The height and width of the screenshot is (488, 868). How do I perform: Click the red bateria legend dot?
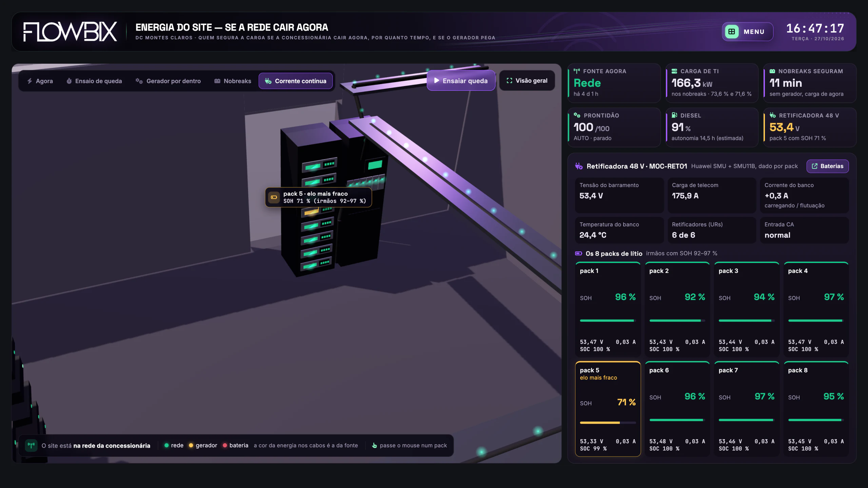[x=225, y=445]
